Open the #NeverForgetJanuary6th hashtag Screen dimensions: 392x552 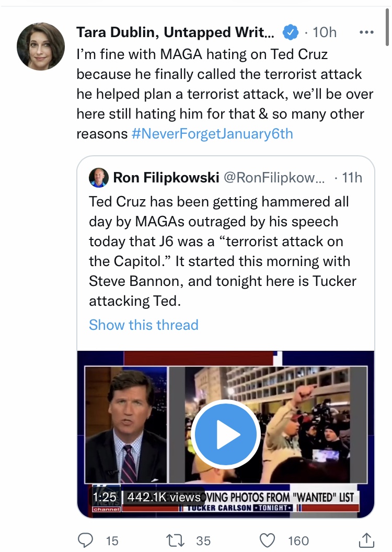point(212,134)
